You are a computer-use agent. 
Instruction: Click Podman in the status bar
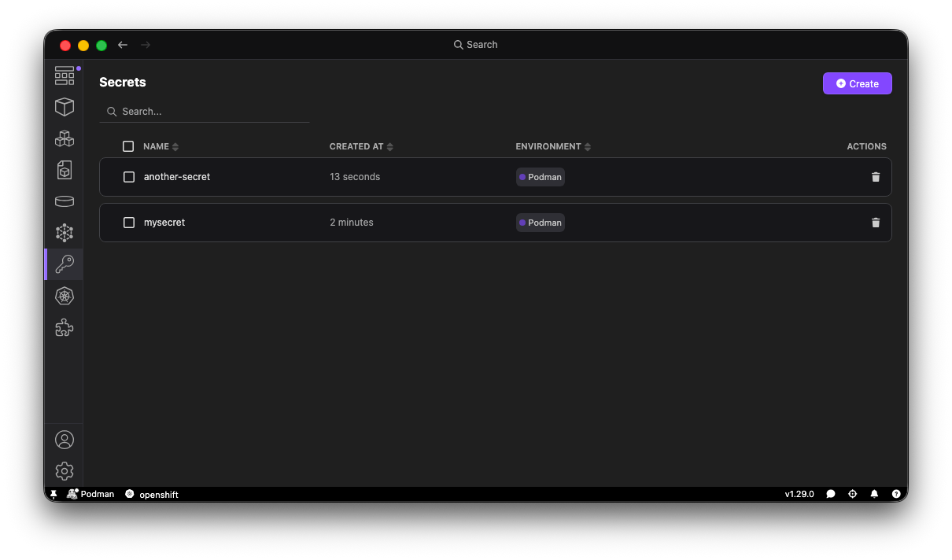coord(90,494)
